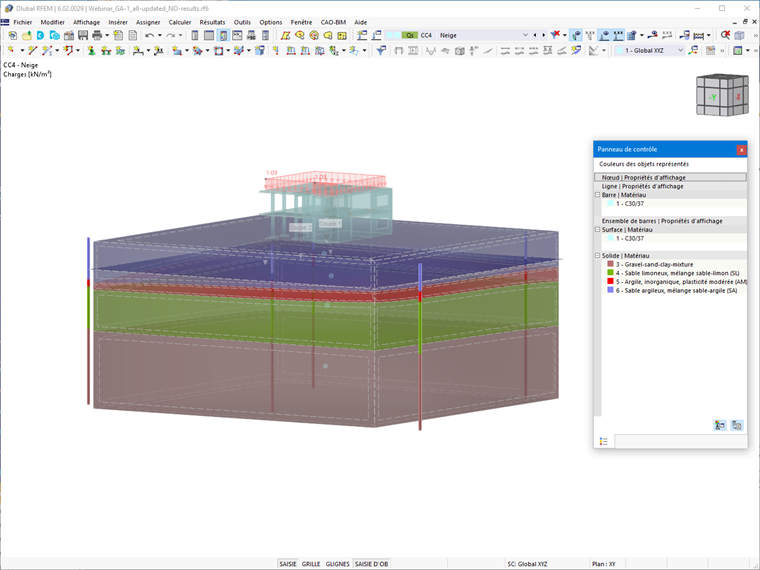Screen dimensions: 760x570
Task: Open the Calculer menu
Action: (180, 22)
